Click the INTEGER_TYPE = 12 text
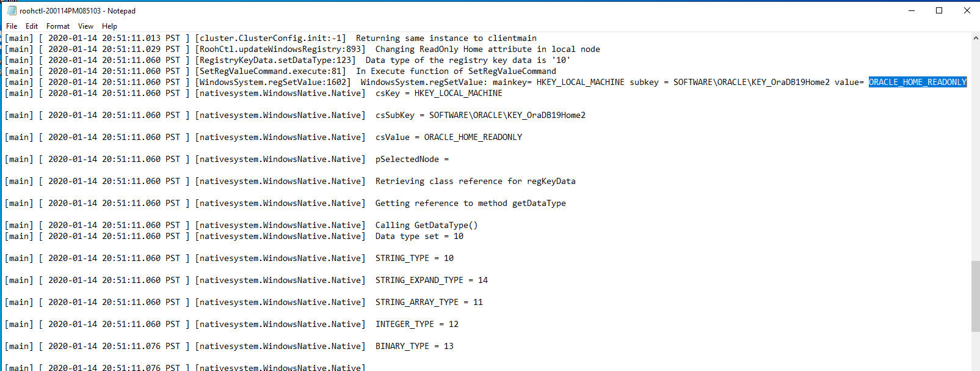 [416, 325]
